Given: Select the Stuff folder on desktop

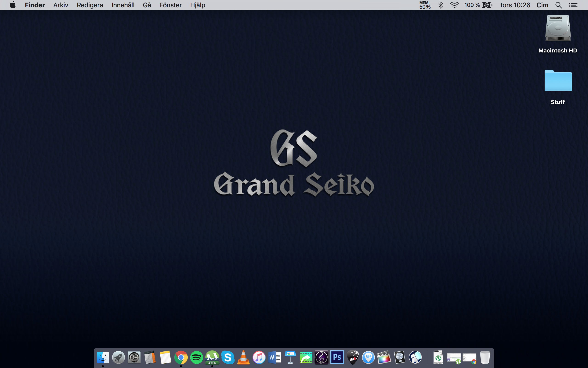Looking at the screenshot, I should 558,80.
